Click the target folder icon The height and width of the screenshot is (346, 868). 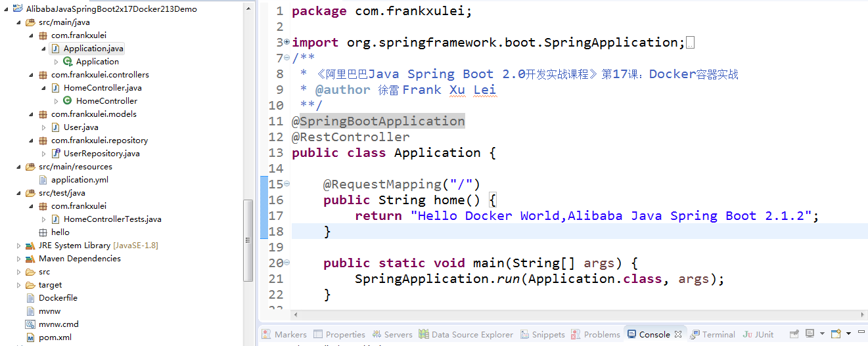coord(30,284)
